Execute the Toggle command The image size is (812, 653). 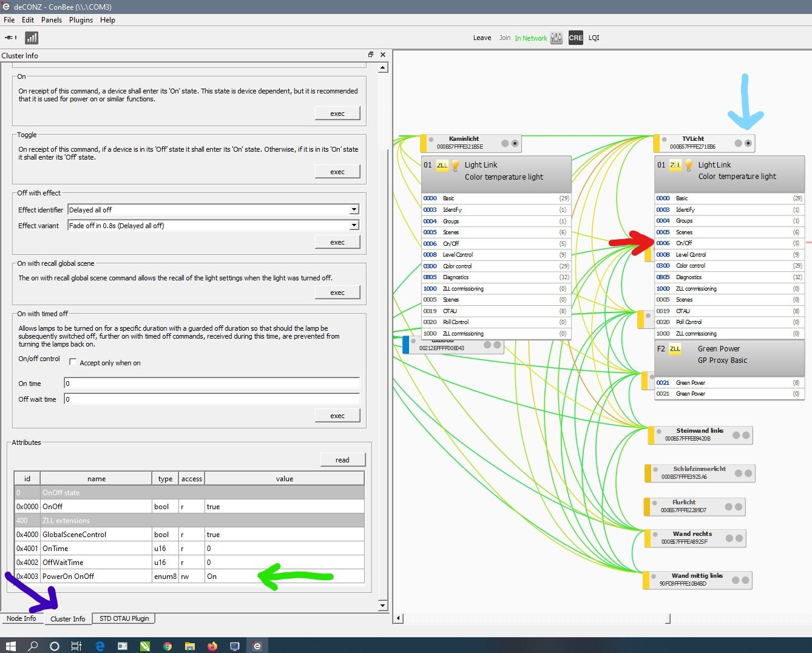tap(337, 172)
